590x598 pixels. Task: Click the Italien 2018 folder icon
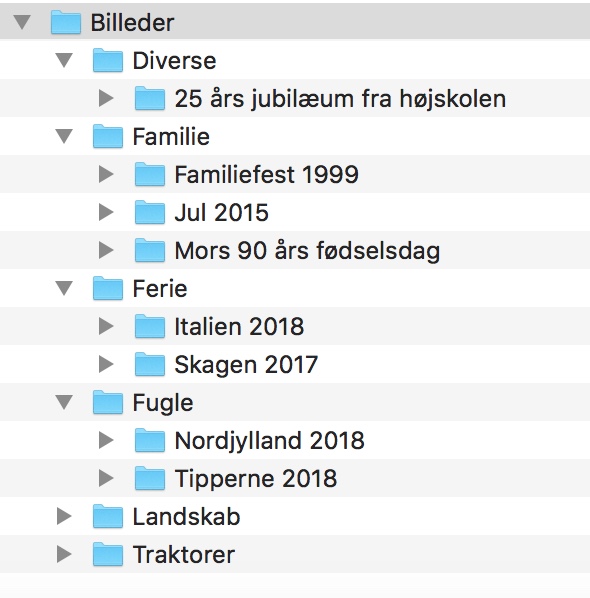coord(150,326)
